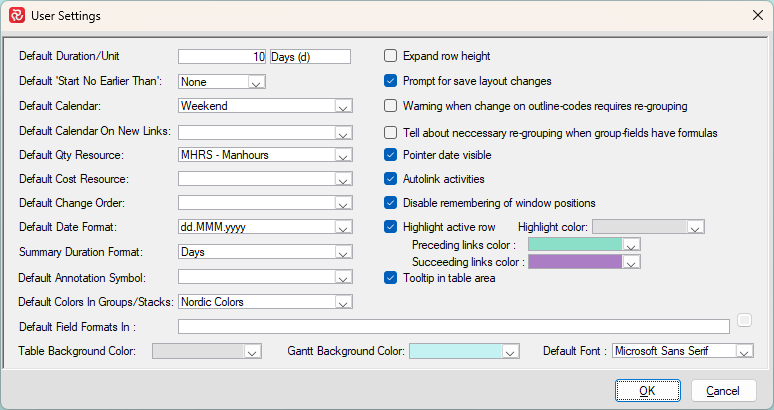Pick the Preceding links color swatch
Screen dimensions: 774x410
point(574,244)
